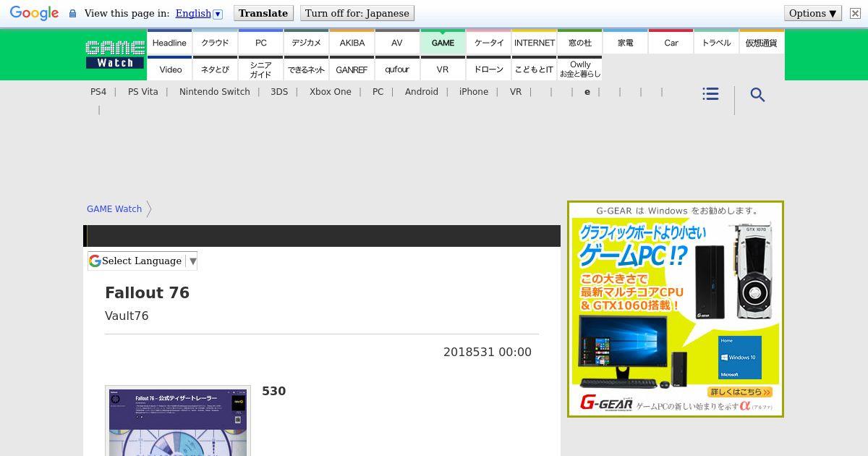Viewport: 868px width, 456px height.
Task: Go to PS4 category
Action: (98, 92)
